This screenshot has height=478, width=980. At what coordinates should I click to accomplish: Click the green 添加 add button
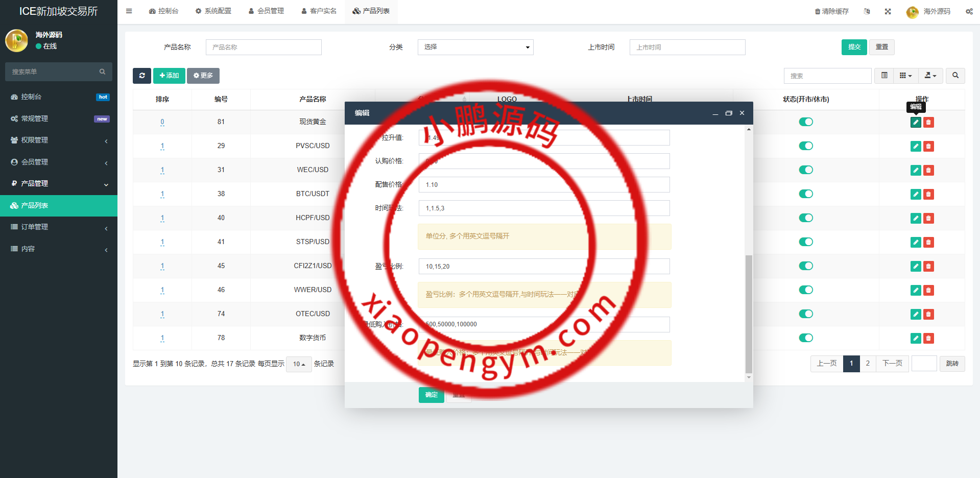169,76
